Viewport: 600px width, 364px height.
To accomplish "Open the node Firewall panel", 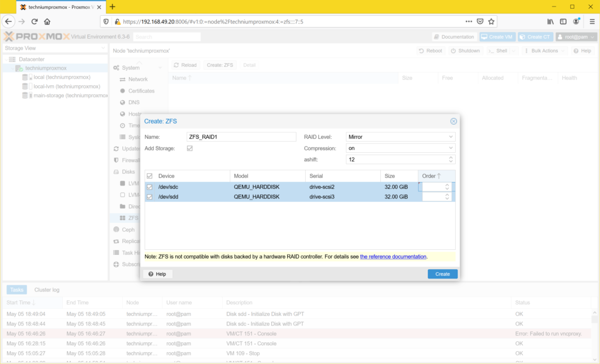I will coord(138,160).
